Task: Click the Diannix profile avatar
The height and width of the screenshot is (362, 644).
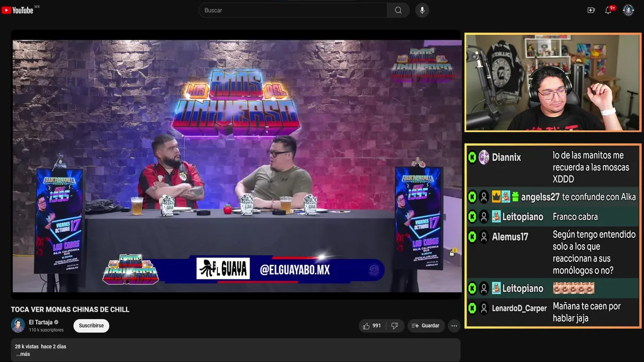Action: [484, 157]
